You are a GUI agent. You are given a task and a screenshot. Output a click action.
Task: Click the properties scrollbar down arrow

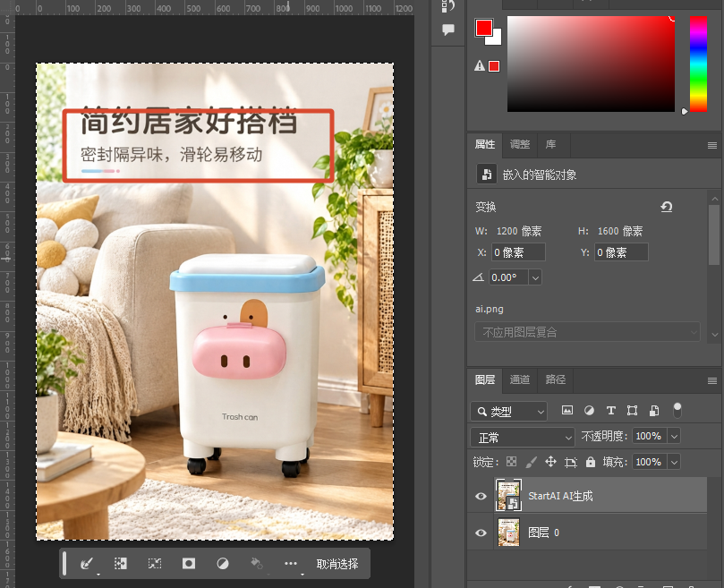(714, 334)
